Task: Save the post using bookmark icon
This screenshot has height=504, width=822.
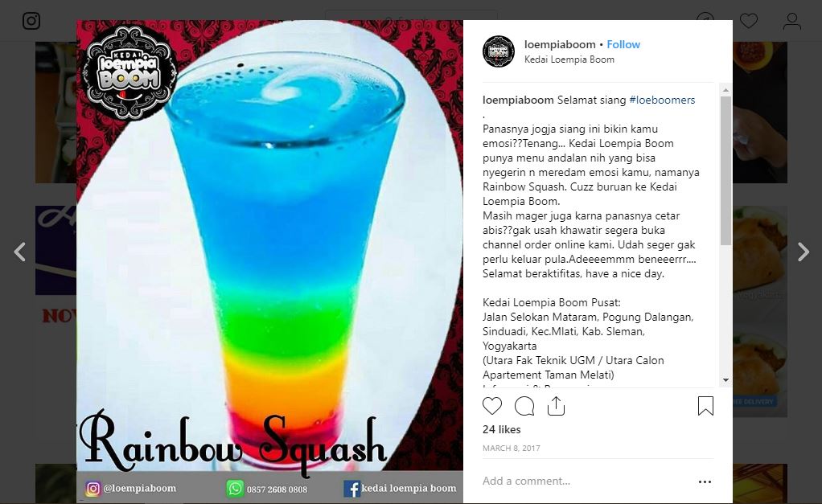Action: [705, 406]
